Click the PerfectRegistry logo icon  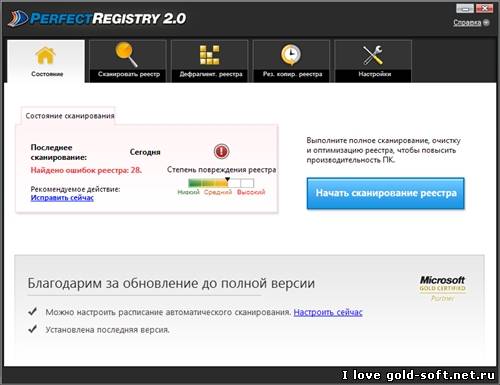[x=18, y=19]
